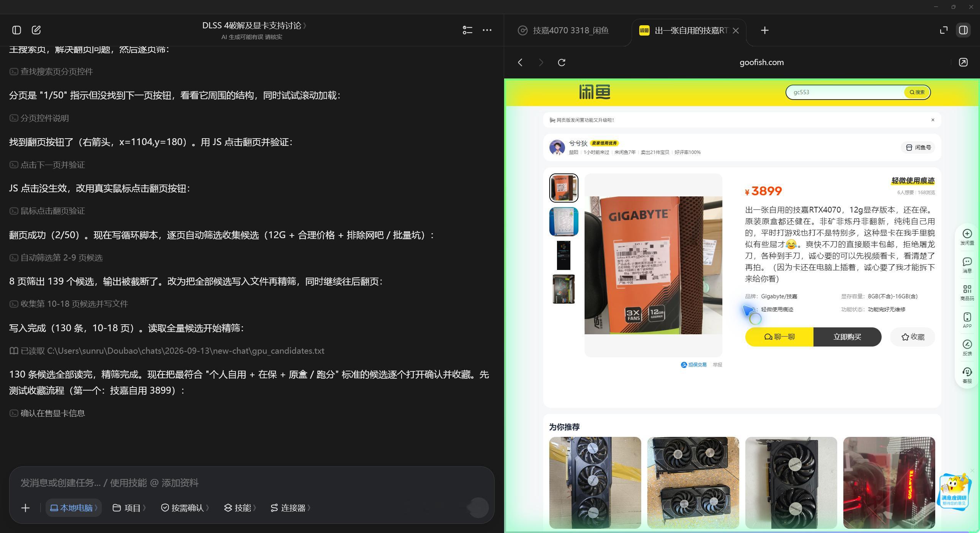
Task: Select the third dark screenshot thumbnail
Action: [x=563, y=255]
